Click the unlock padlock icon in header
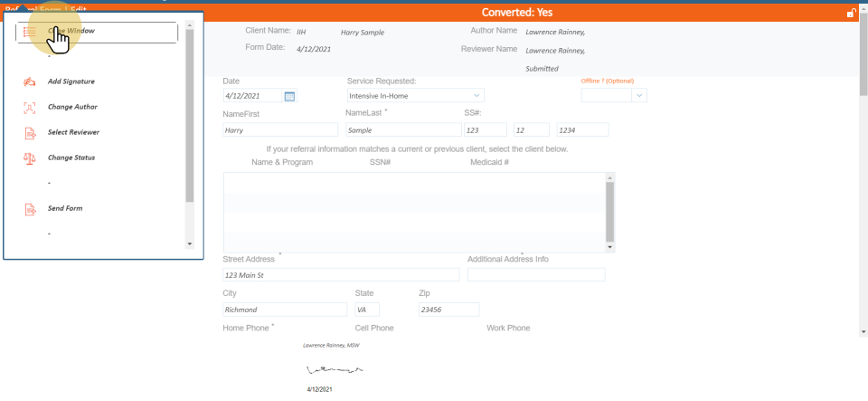This screenshot has height=401, width=868. click(850, 13)
